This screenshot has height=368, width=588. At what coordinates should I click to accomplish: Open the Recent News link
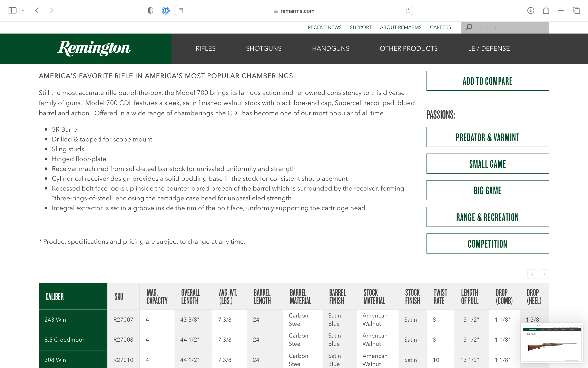[x=325, y=27]
